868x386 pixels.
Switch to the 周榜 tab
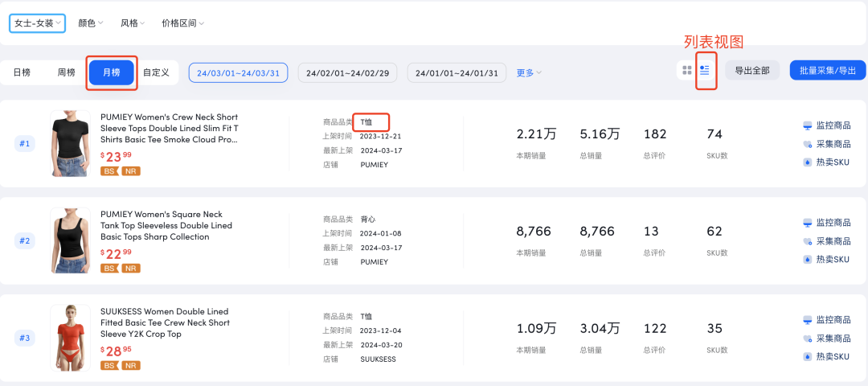tap(67, 72)
